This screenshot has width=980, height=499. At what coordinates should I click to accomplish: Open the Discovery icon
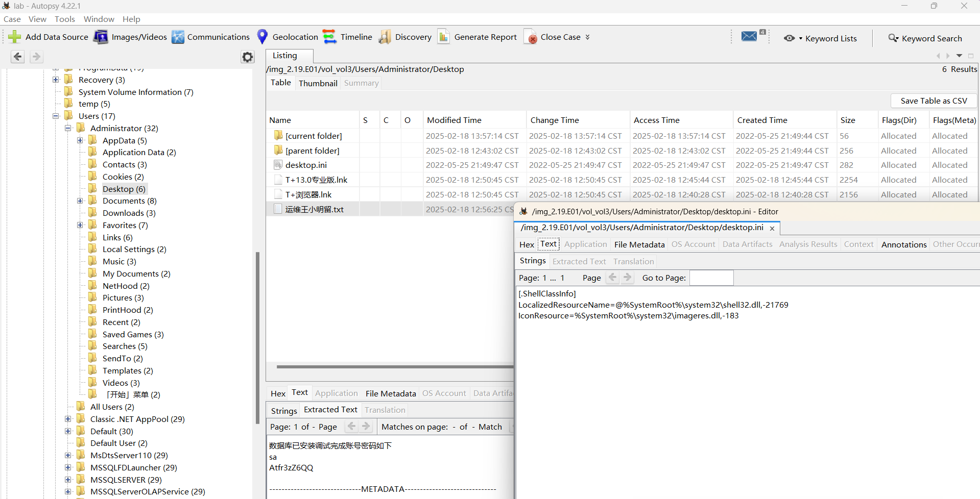click(385, 37)
